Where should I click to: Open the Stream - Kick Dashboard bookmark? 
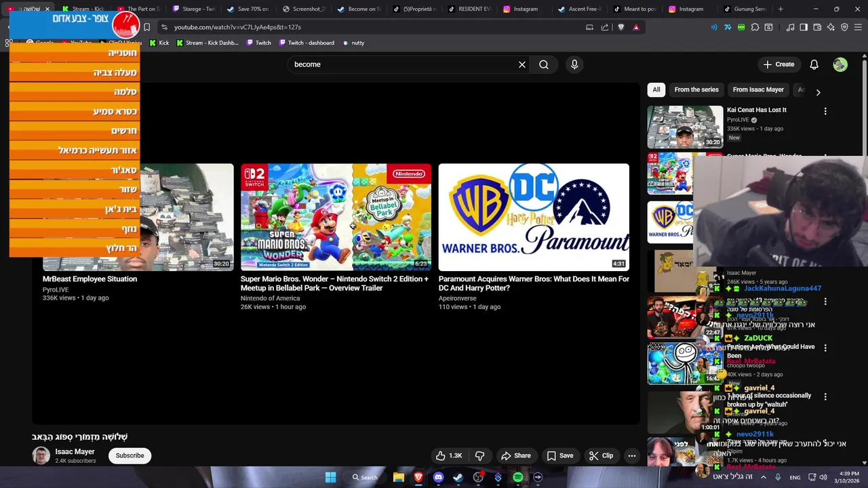pyautogui.click(x=207, y=43)
